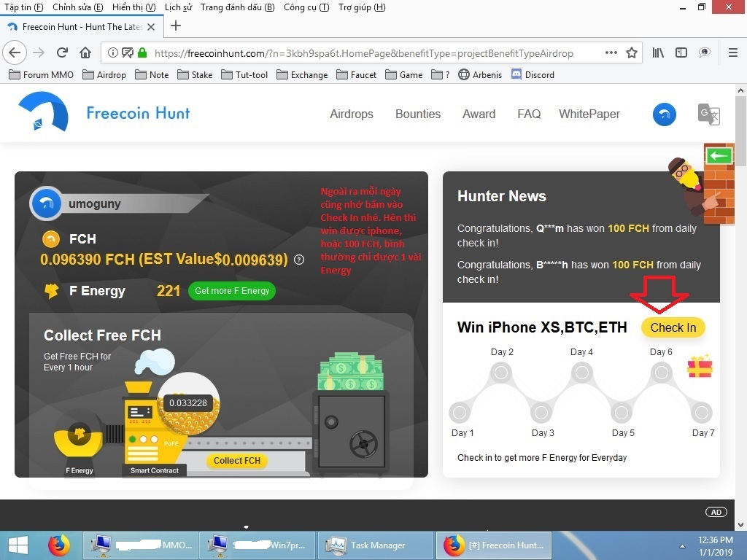Go back with the browser back arrow
Screen dimensions: 747x560
pyautogui.click(x=15, y=52)
